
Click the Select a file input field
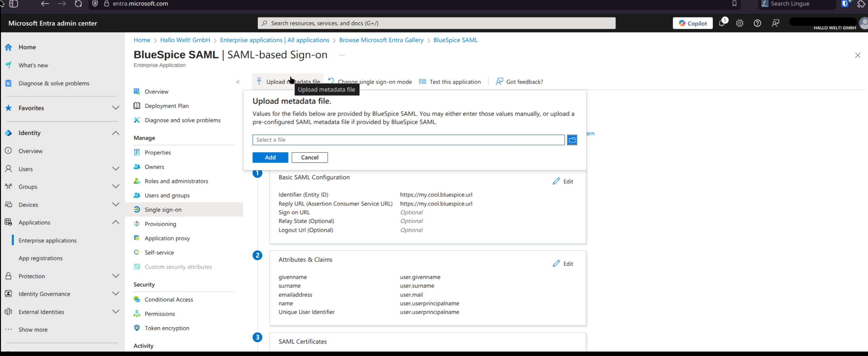tap(408, 140)
